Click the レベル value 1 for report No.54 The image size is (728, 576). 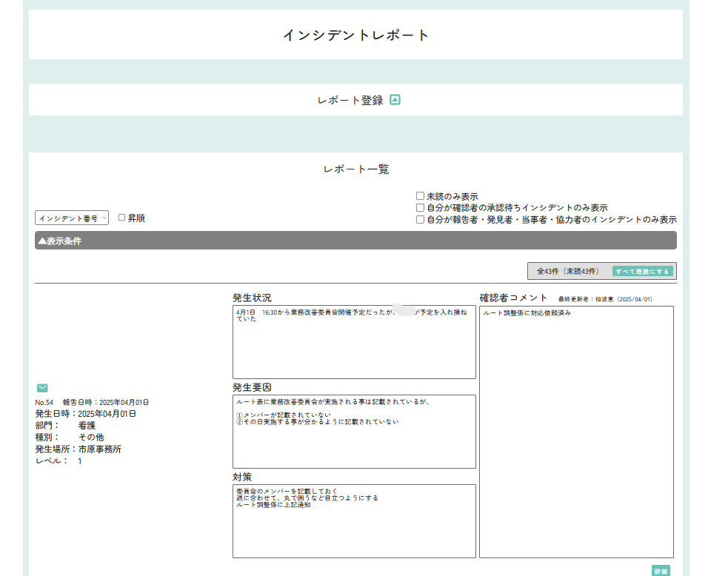[x=80, y=461]
